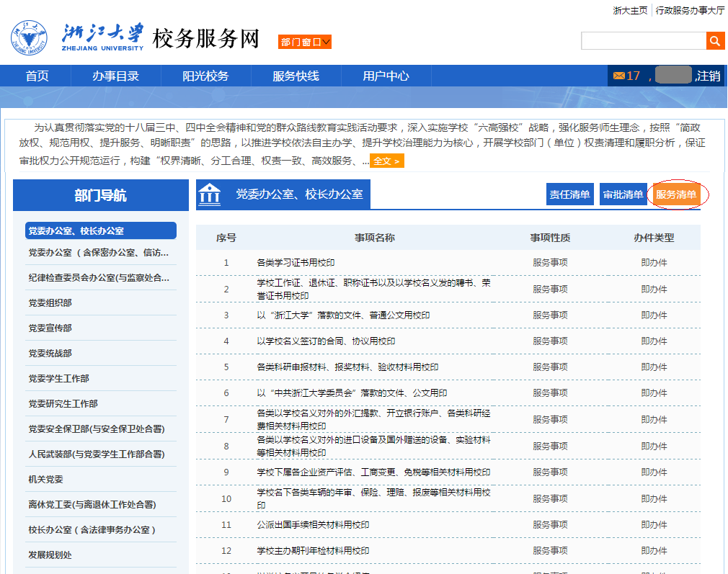Viewport: 728px width, 574px height.
Task: Go to 服务快线 in navigation bar
Action: [296, 76]
